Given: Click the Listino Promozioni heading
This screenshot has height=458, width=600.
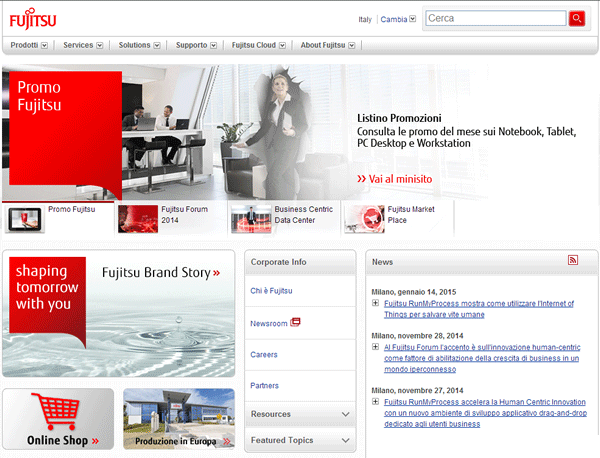Looking at the screenshot, I should [x=399, y=118].
